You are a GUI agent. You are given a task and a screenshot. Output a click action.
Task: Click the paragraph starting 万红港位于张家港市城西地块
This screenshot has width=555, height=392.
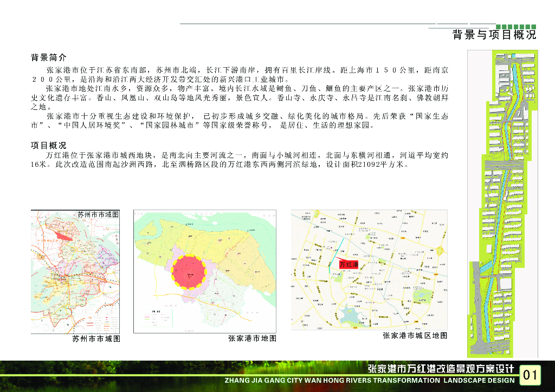[240, 159]
